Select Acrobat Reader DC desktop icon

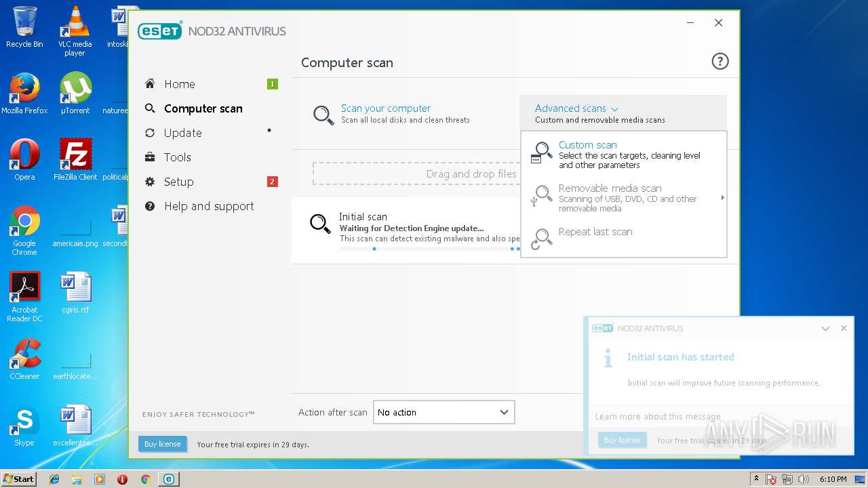coord(24,297)
